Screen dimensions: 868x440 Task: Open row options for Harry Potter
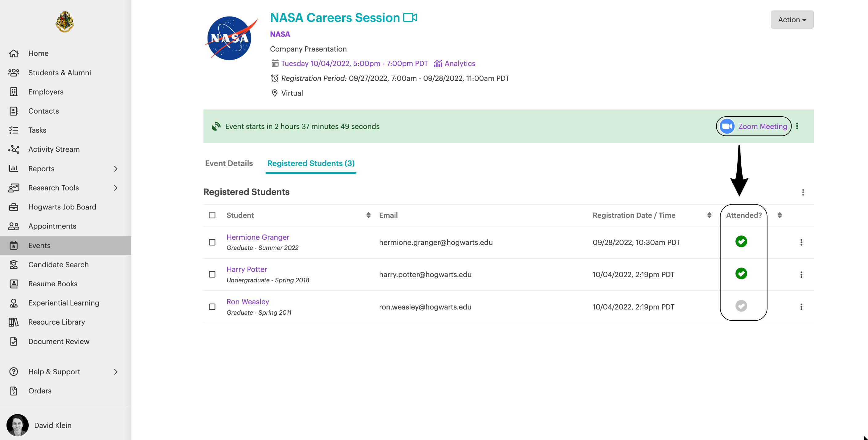click(x=801, y=275)
